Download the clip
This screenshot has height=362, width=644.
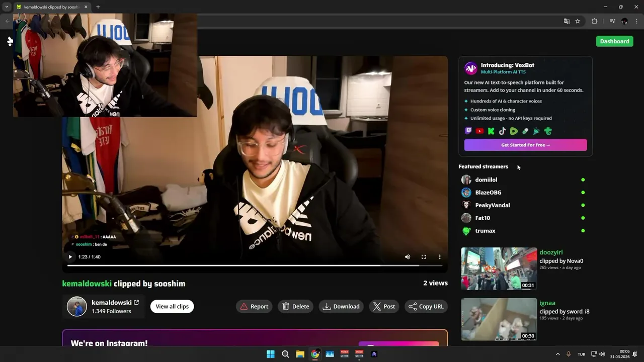pos(341,307)
